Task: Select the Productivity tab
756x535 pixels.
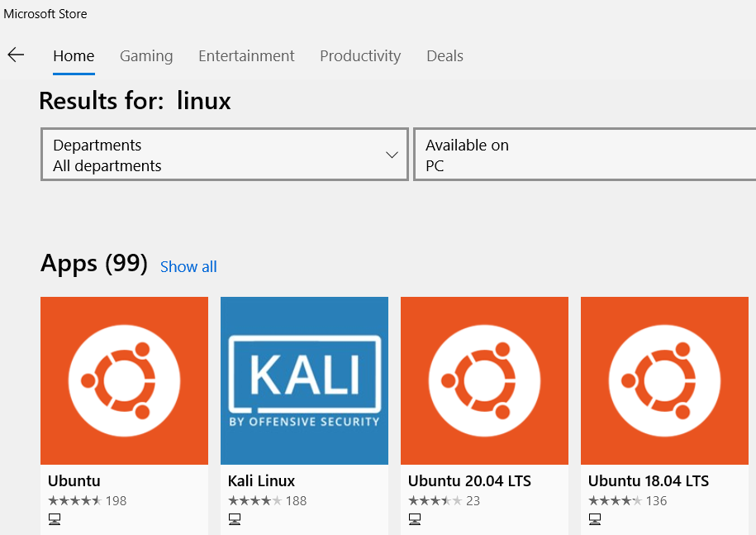Action: click(x=360, y=56)
